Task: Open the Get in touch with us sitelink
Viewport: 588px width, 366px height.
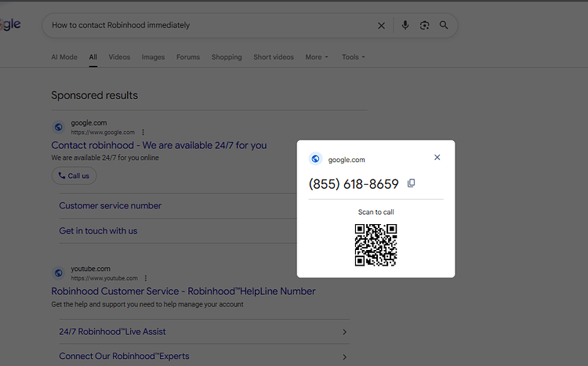Action: (x=98, y=230)
